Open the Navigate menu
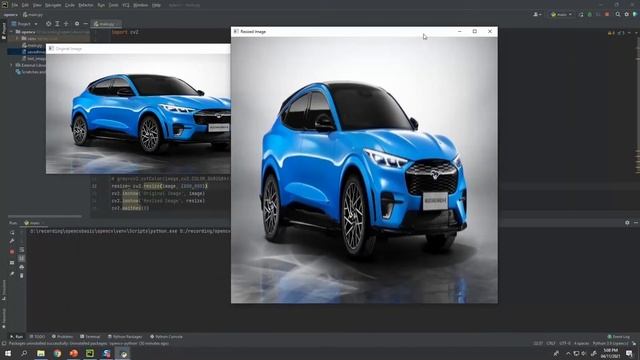640x360 pixels. point(53,5)
